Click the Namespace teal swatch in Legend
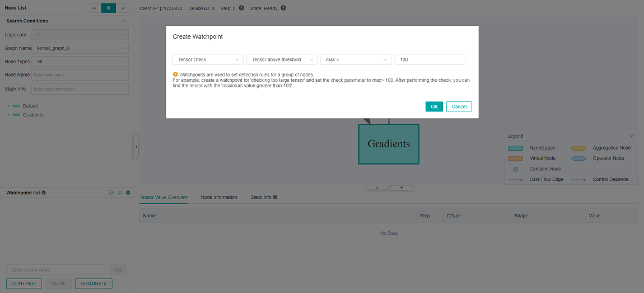This screenshot has width=644, height=293. coord(515,148)
